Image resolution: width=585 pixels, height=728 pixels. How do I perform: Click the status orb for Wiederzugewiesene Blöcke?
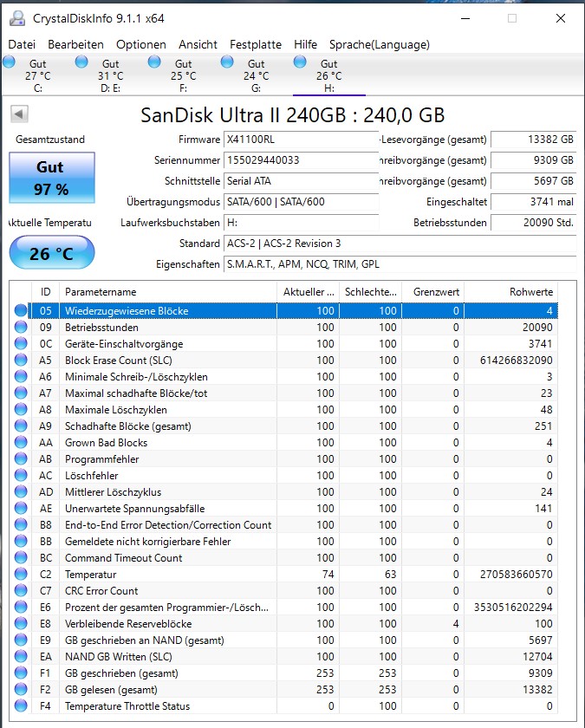pos(21,310)
